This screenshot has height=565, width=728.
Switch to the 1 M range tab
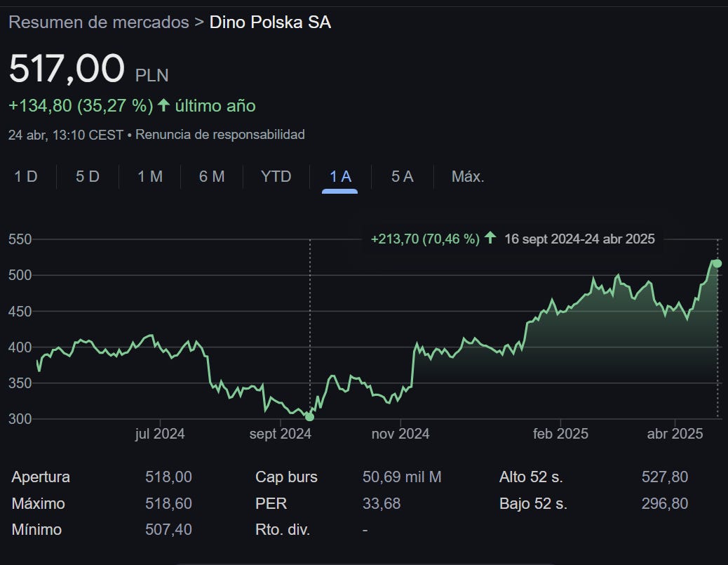[150, 177]
